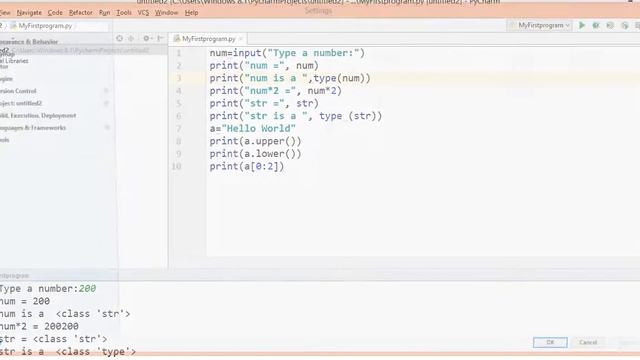The width and height of the screenshot is (640, 360).
Task: Click code line a="Hello World"
Action: point(253,129)
